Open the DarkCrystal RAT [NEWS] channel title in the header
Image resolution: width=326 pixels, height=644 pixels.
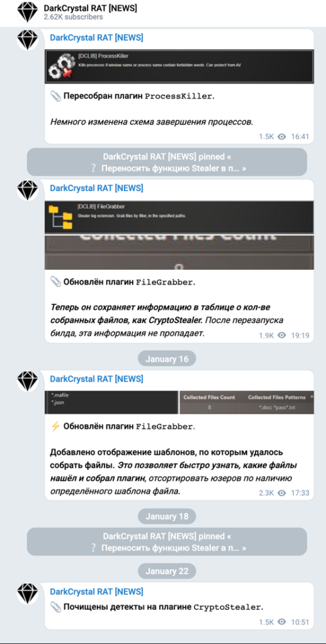click(91, 8)
